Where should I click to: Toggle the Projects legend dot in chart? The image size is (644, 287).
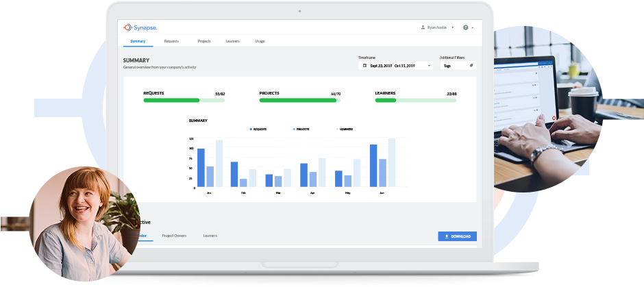tap(294, 129)
